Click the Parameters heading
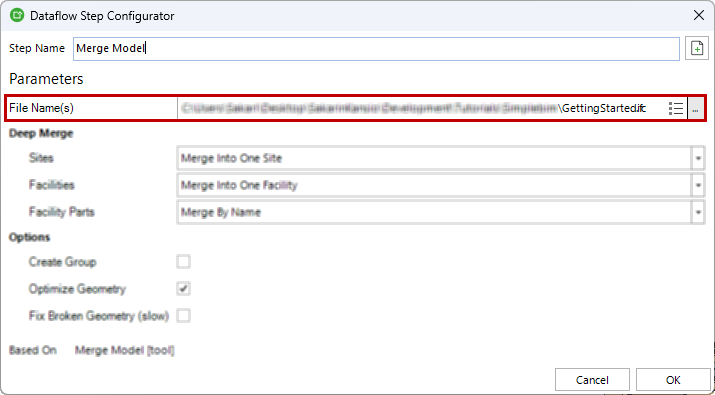Image resolution: width=715 pixels, height=395 pixels. click(x=46, y=79)
